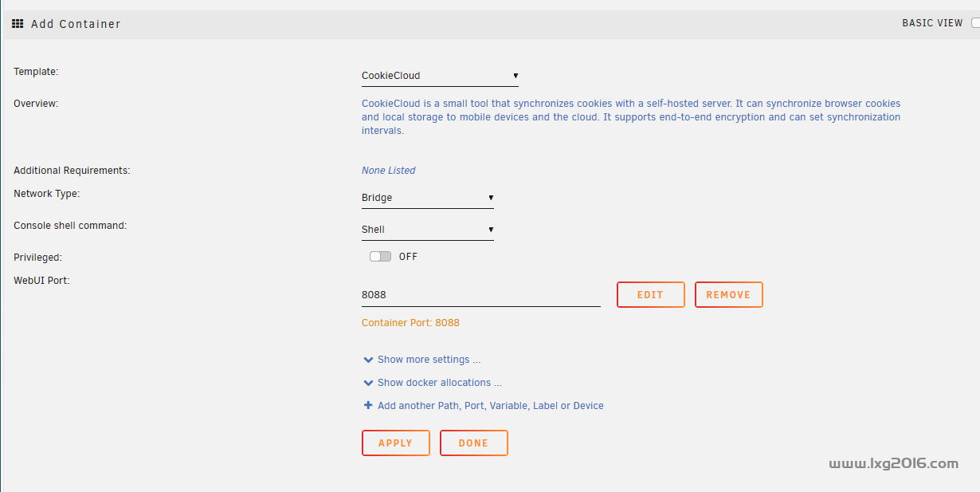Toggle the Basic View switch
Screen dimensions: 980x492
[x=975, y=23]
